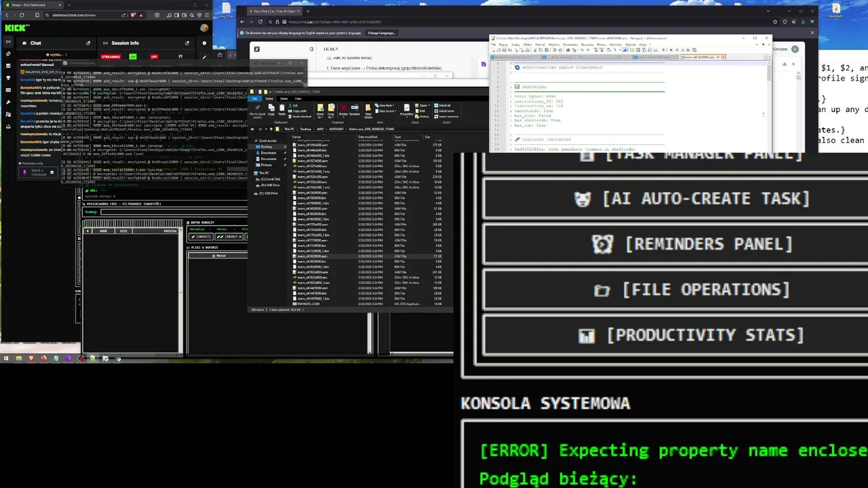Open the File tab in Explorer
Viewport: 868px width, 488px height.
coord(256,98)
